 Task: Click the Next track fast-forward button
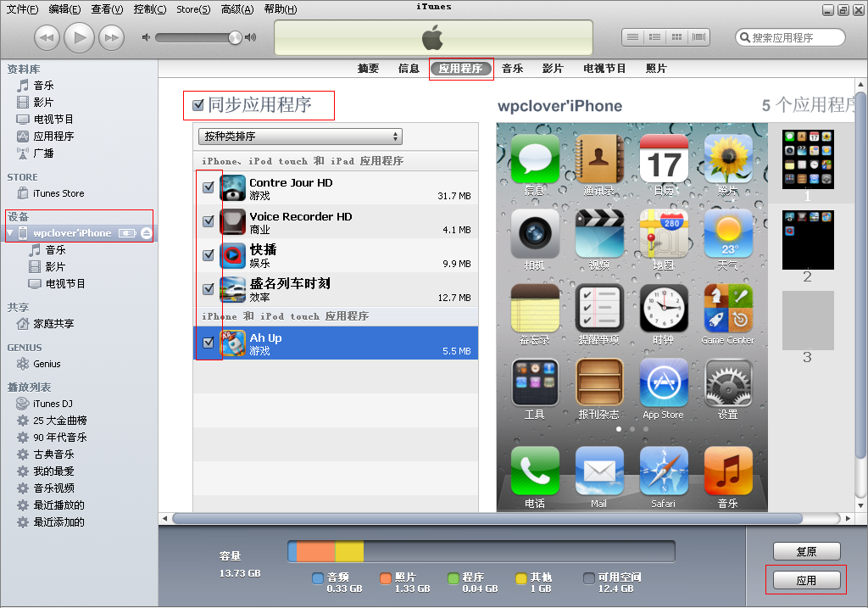click(111, 37)
